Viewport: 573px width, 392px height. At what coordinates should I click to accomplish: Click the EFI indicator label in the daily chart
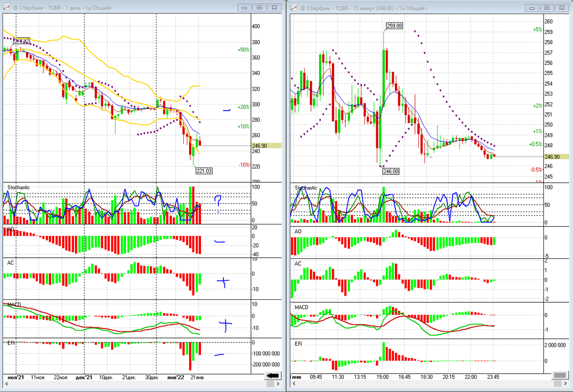(x=11, y=342)
